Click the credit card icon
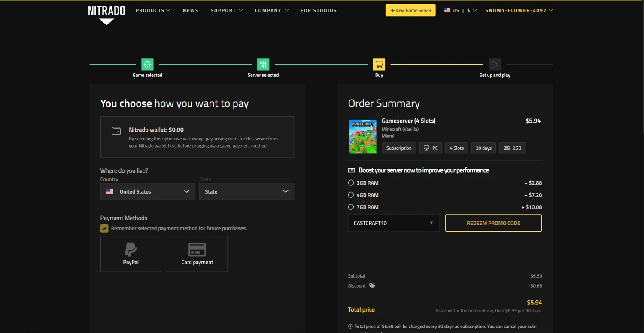Image resolution: width=644 pixels, height=333 pixels. tap(197, 249)
